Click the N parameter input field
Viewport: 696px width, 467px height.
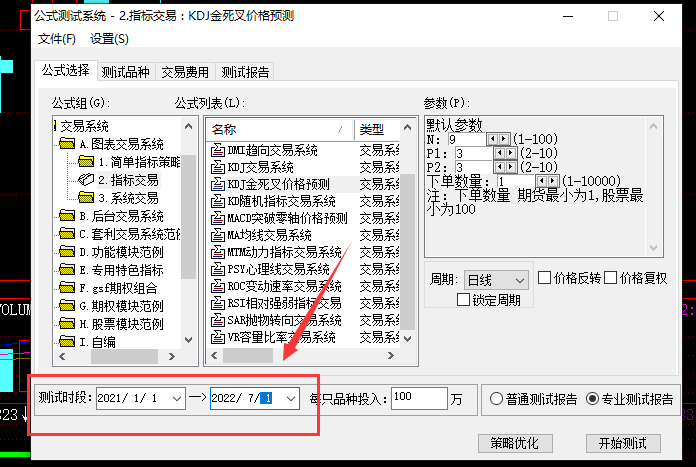467,139
